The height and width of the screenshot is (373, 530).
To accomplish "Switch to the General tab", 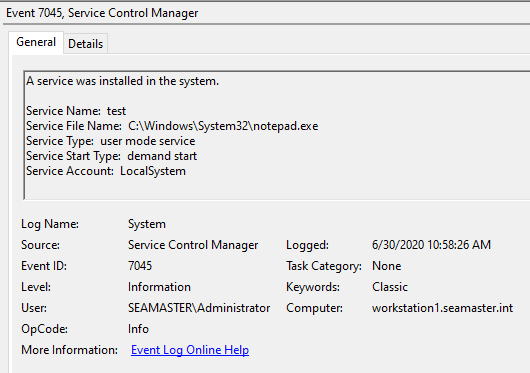I will pyautogui.click(x=36, y=43).
